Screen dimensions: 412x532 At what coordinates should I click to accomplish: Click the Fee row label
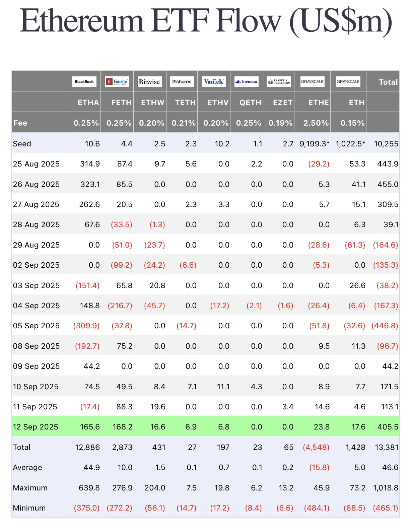click(20, 123)
